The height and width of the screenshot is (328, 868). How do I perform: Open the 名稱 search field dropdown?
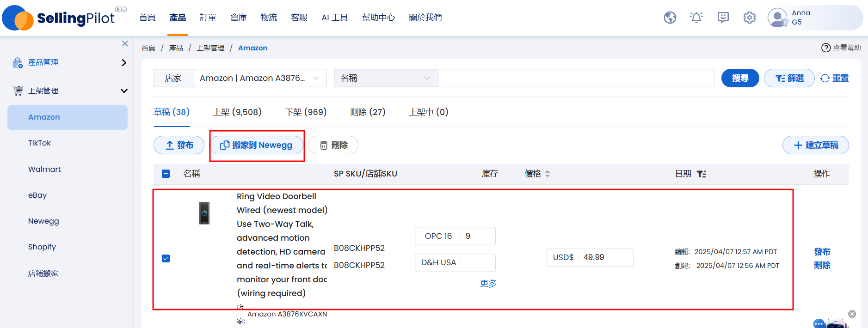[386, 78]
